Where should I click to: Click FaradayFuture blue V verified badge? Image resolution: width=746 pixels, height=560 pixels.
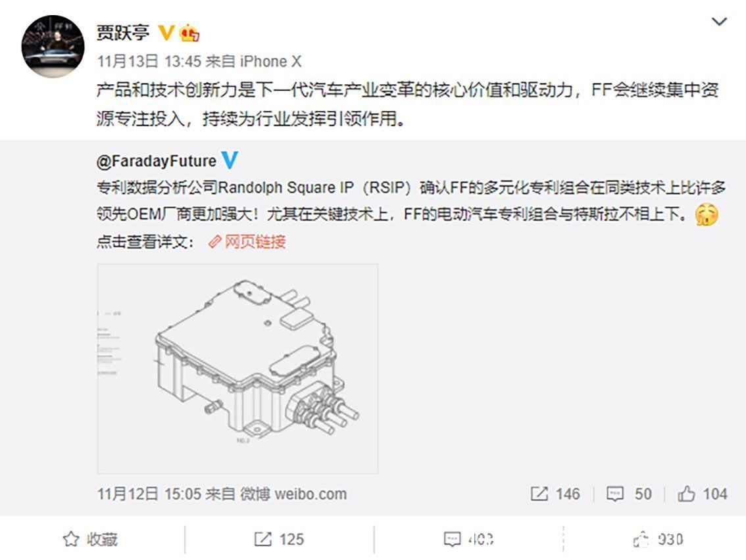pos(230,160)
